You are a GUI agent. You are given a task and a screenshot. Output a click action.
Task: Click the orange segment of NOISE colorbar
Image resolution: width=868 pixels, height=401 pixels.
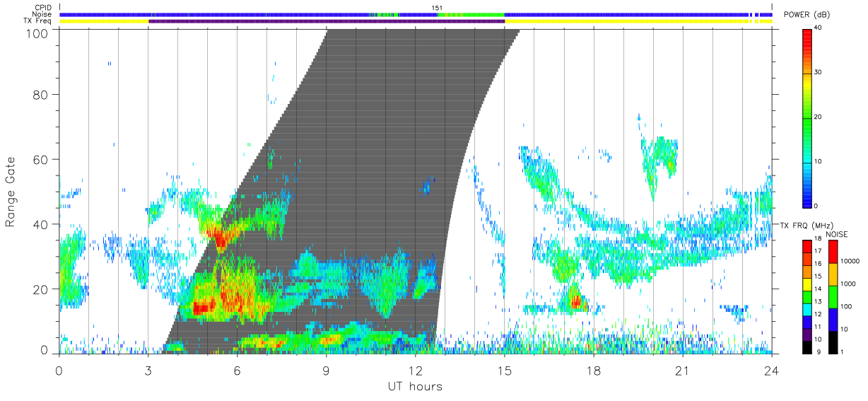pyautogui.click(x=832, y=274)
